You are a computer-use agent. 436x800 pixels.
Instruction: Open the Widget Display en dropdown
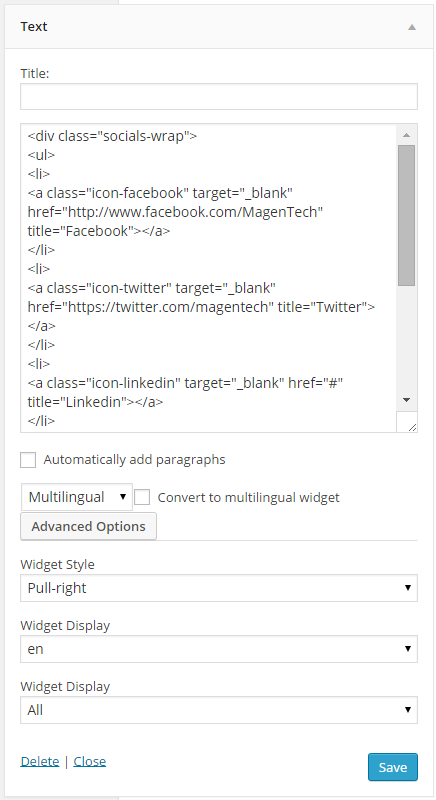click(219, 649)
